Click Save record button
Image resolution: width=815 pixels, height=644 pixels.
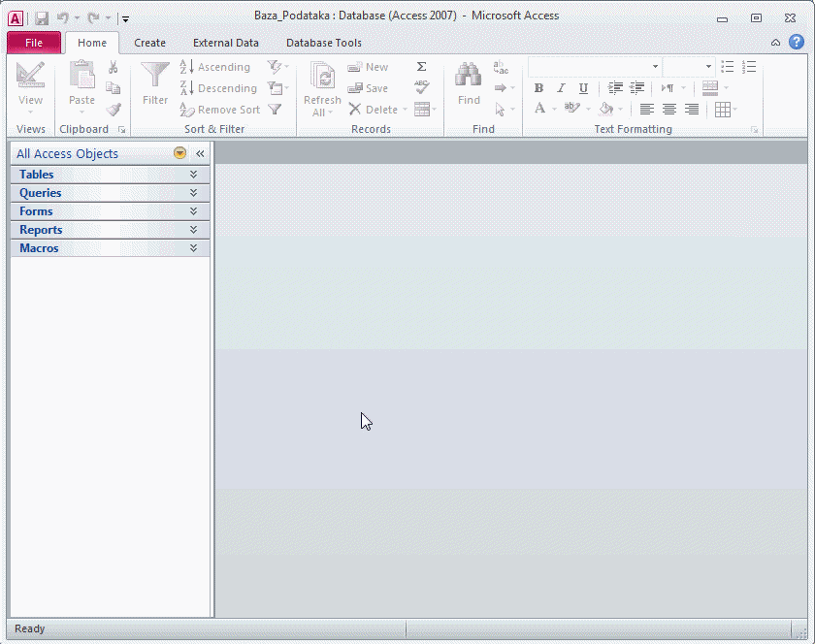tap(368, 88)
